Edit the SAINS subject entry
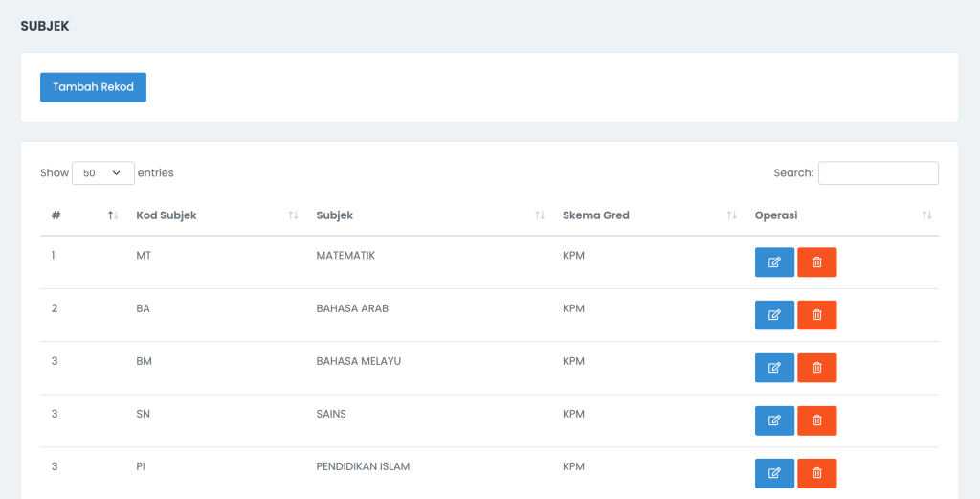 click(774, 420)
